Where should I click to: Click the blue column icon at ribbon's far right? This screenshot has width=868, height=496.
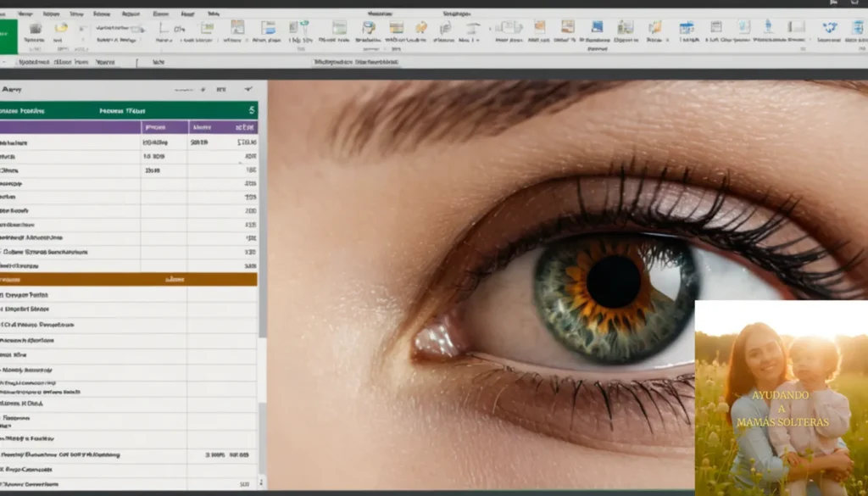click(857, 28)
